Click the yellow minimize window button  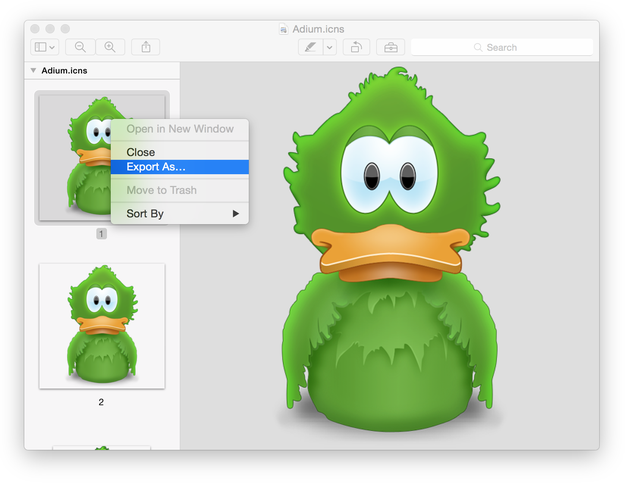(x=50, y=29)
